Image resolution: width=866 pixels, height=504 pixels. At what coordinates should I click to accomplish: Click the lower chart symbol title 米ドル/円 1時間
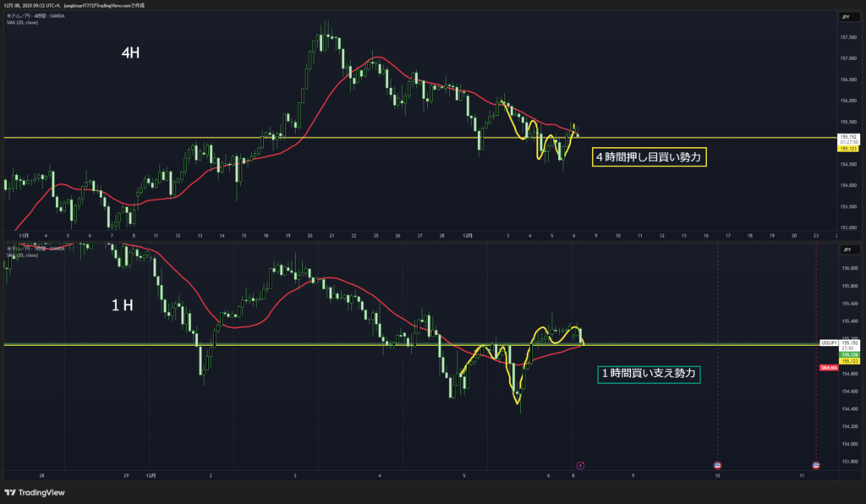click(x=33, y=249)
